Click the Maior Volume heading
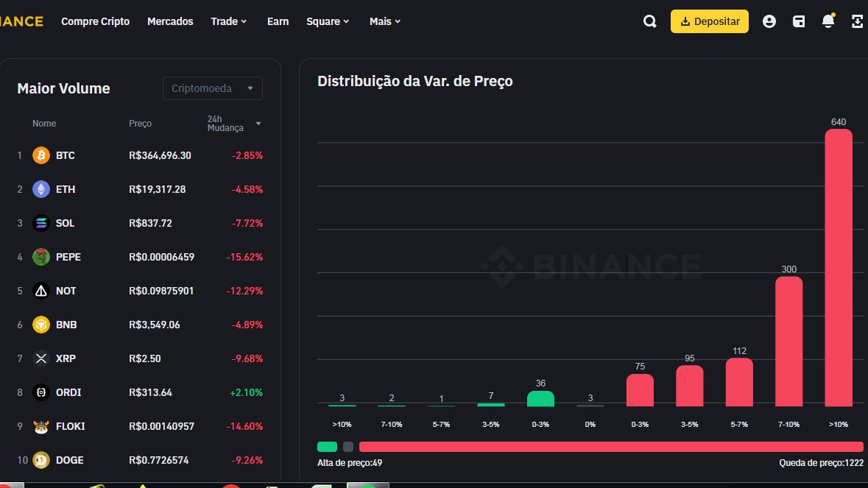 63,88
